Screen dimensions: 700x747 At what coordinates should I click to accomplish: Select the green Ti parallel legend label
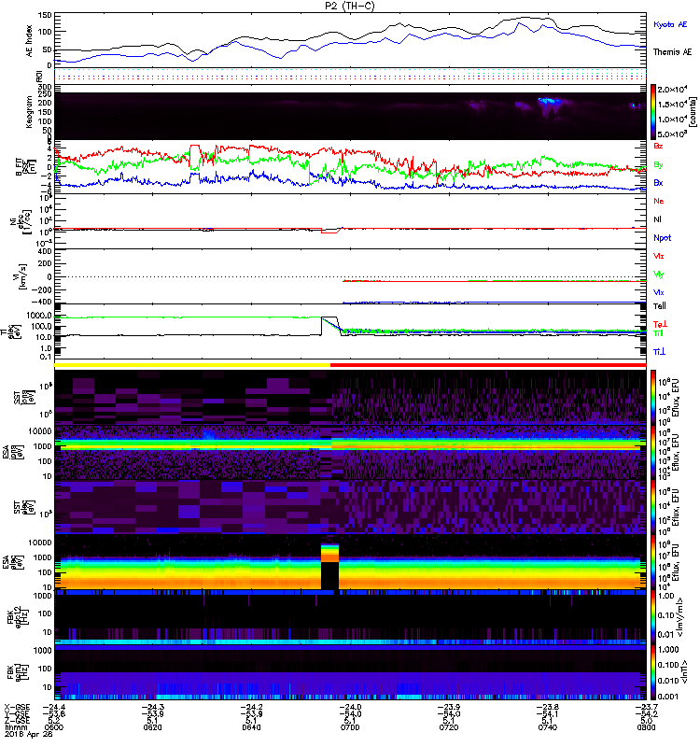pos(658,333)
